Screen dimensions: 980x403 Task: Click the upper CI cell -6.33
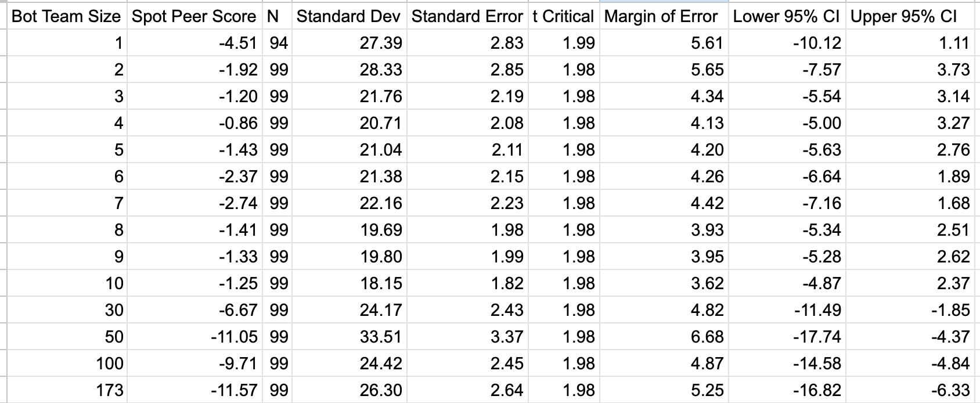(x=910, y=390)
